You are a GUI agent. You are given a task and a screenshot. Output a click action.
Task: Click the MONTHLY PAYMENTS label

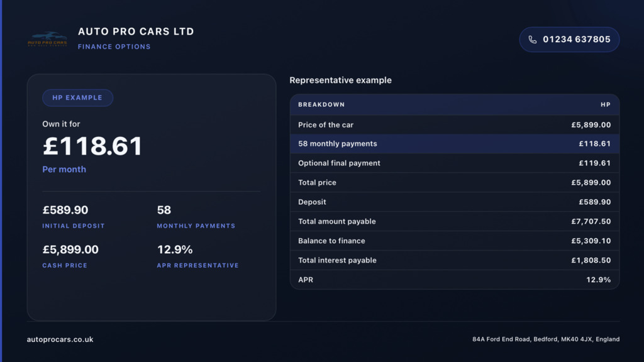[x=196, y=226]
